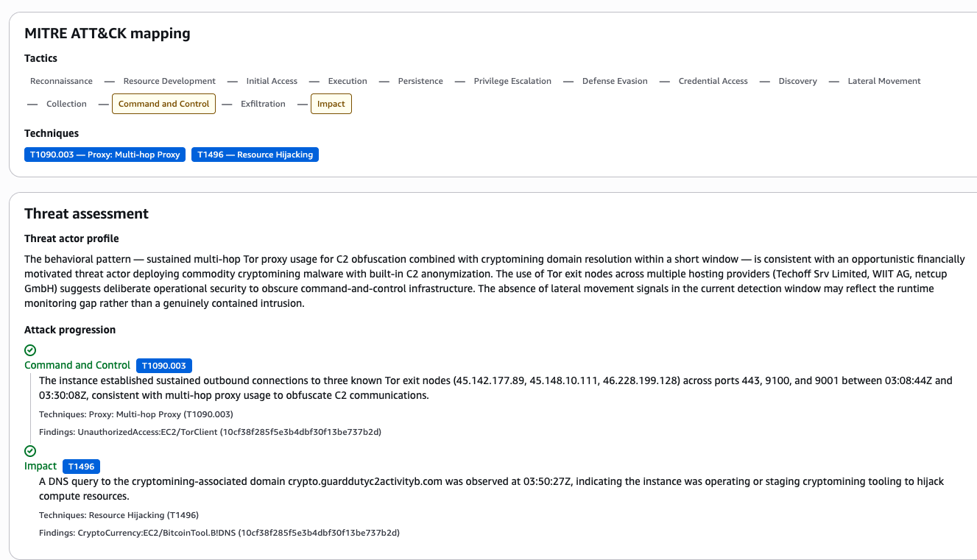Screen dimensions: 977x560
Task: Click 'Techniques: Resource Hijacking (T1496)' line
Action: [119, 515]
